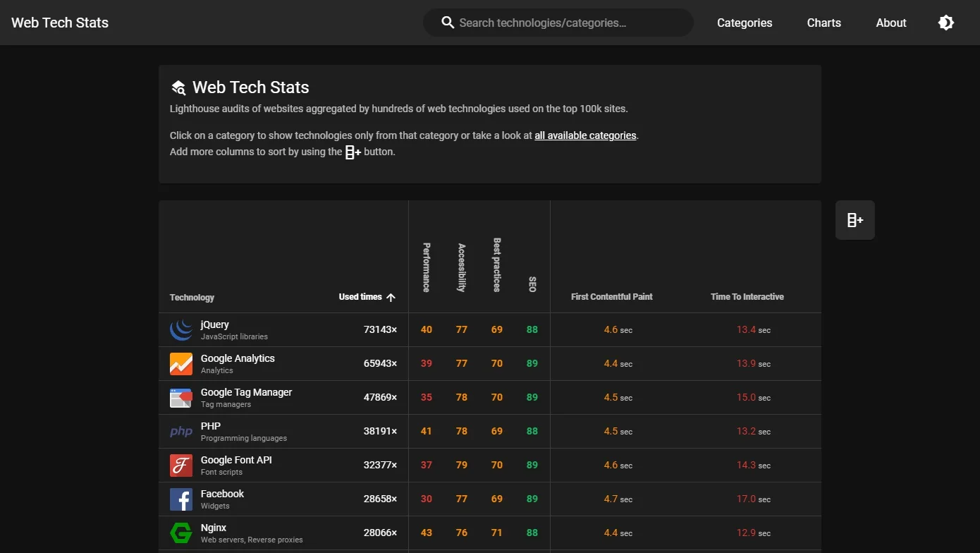Click Nginx's 12.9 sec Time To Interactive
The image size is (980, 553).
coord(754,533)
